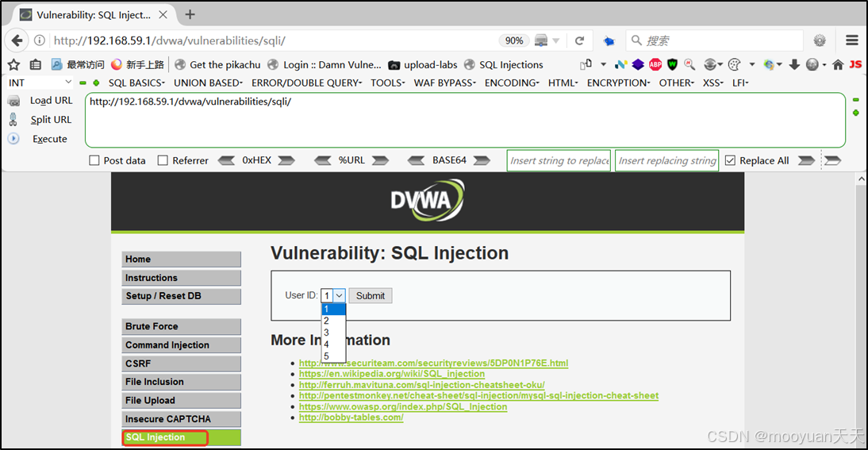Click the blue bird extension icon
Viewport: 868px width, 450px height.
(609, 40)
